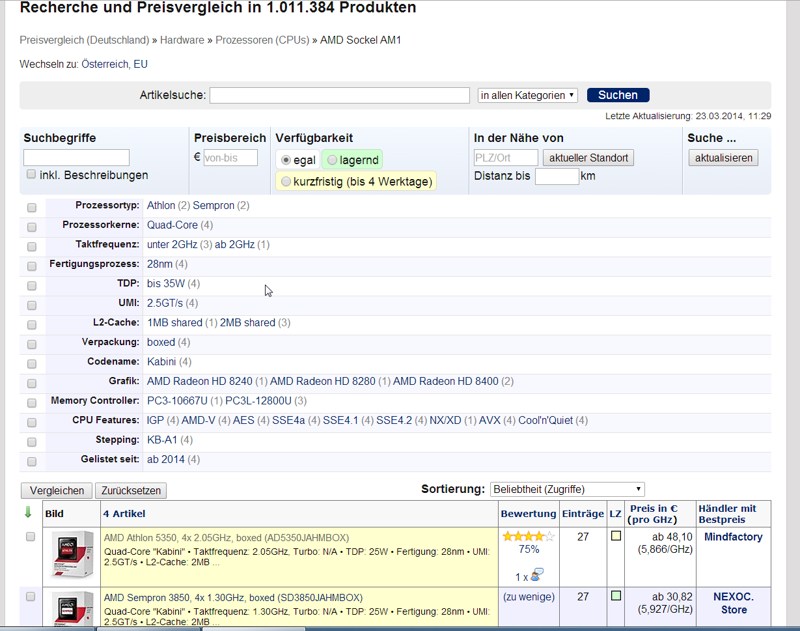The height and width of the screenshot is (631, 800).
Task: Tick the Stepping filter checkbox
Action: (x=32, y=442)
